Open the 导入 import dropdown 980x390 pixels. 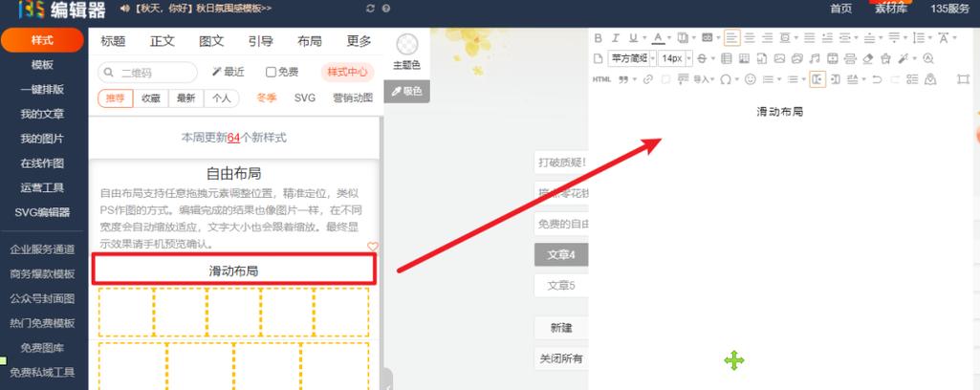click(704, 79)
